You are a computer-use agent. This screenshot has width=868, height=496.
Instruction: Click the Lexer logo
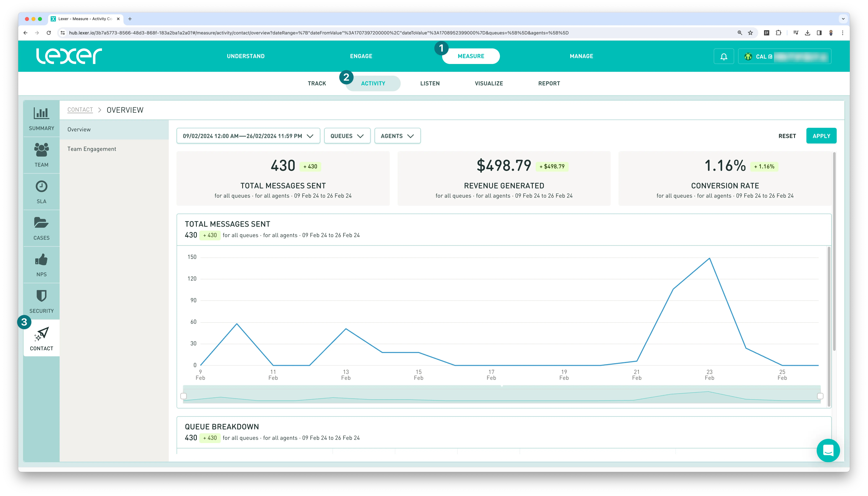pos(69,56)
